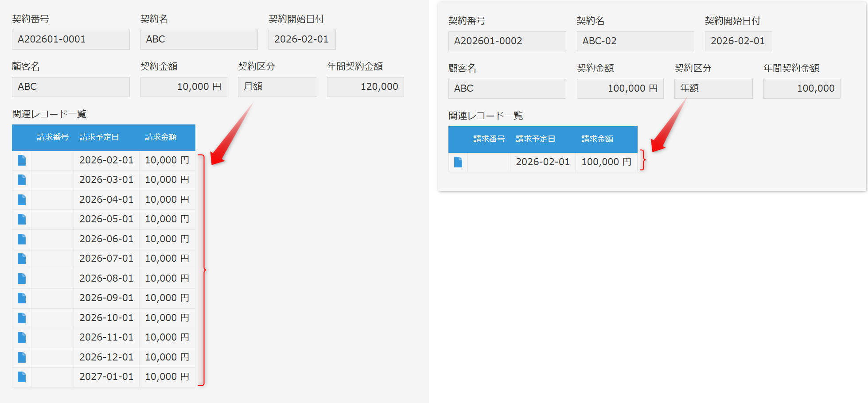Open record icon for 2026-08-01 row
This screenshot has width=868, height=403.
22,279
